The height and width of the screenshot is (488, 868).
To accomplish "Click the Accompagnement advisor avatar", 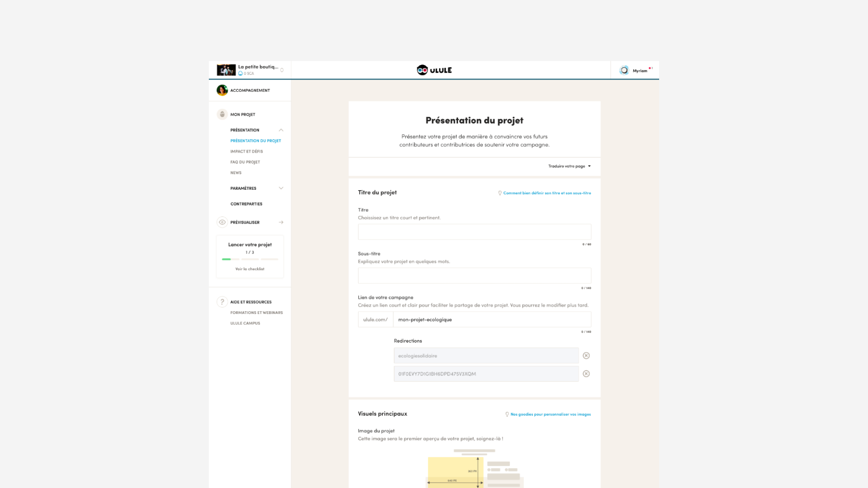I will pos(222,90).
